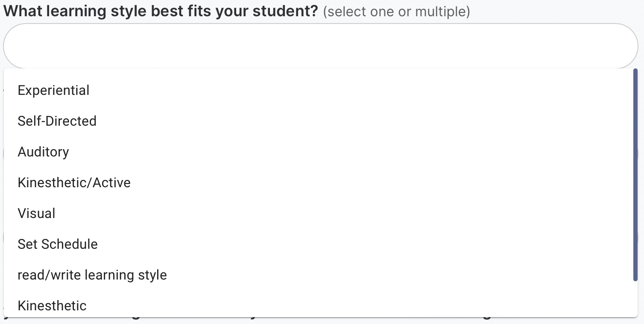Viewport: 644px width, 324px height.
Task: Pick read/write learning style option
Action: (92, 275)
